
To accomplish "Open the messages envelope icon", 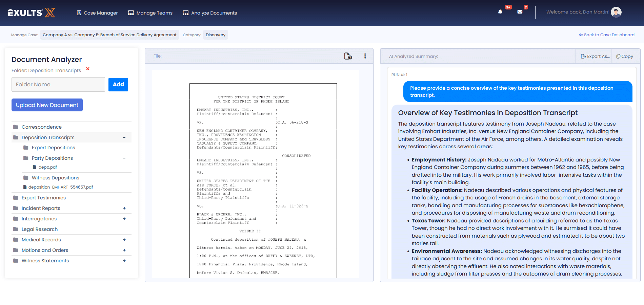I will 520,12.
